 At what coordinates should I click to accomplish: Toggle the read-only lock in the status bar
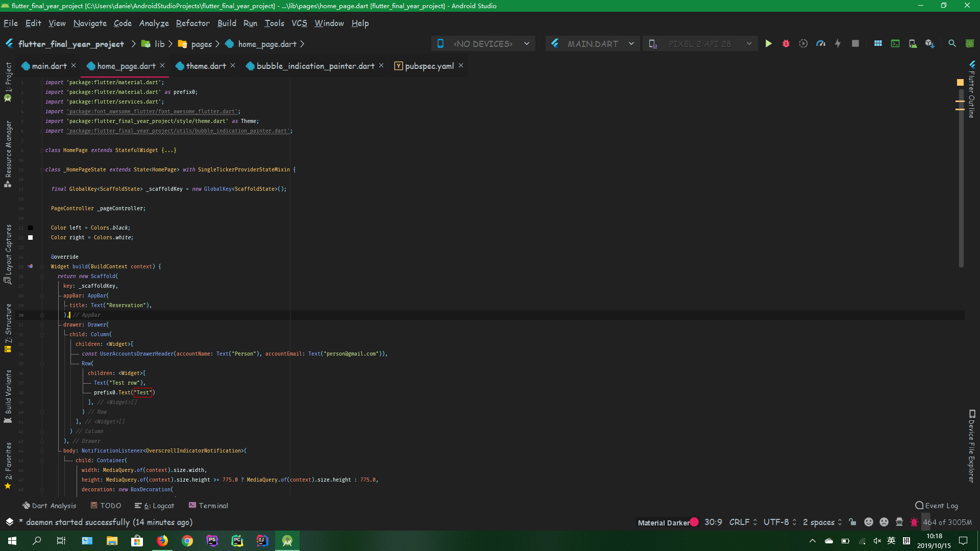852,522
